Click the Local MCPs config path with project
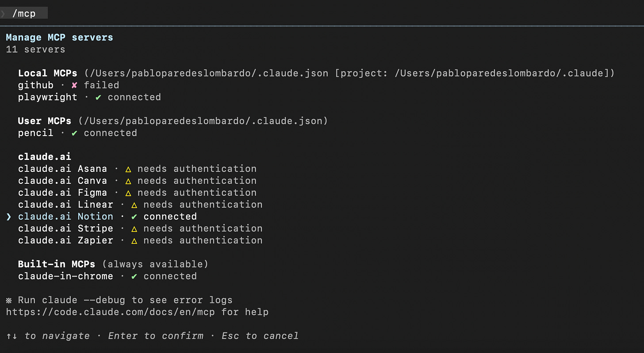 point(349,73)
